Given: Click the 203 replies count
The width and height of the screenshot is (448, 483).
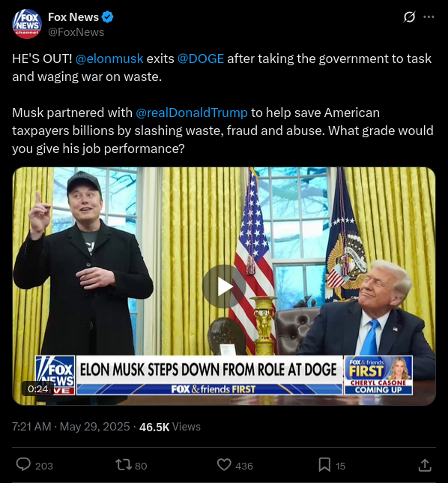Looking at the screenshot, I should point(44,466).
